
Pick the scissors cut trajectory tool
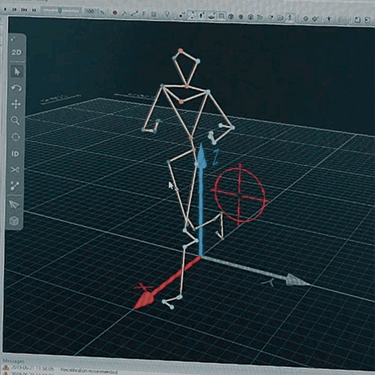click(x=15, y=170)
